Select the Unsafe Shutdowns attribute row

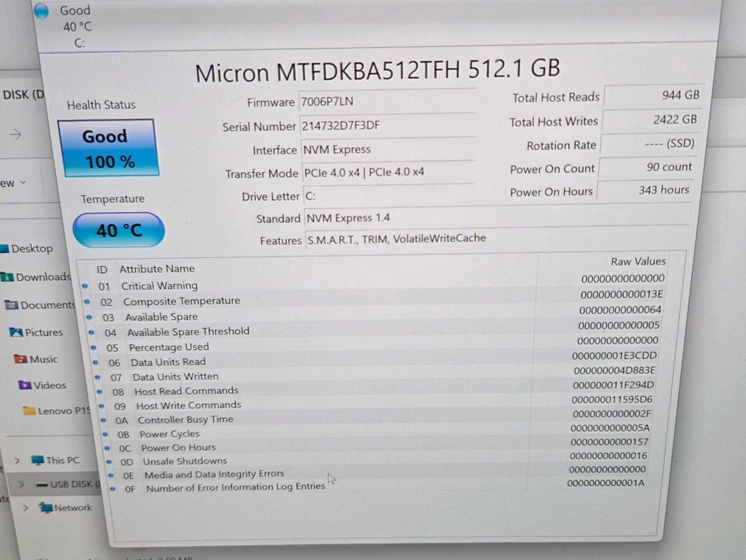click(x=377, y=458)
